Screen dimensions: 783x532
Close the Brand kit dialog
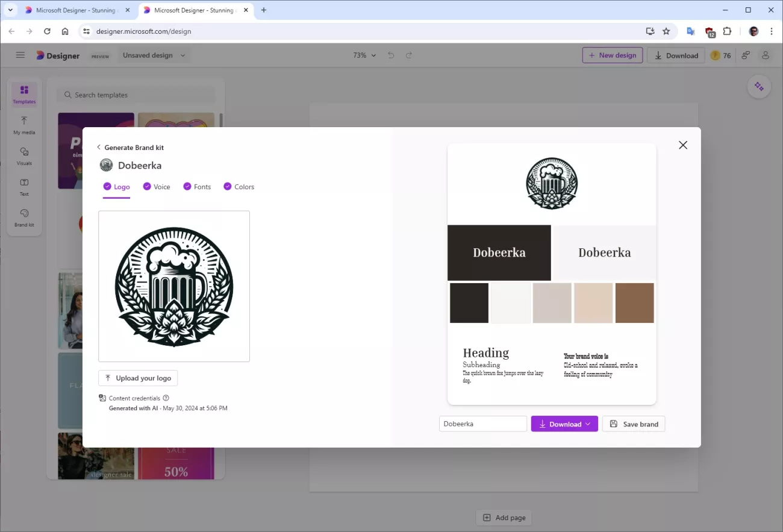tap(682, 145)
